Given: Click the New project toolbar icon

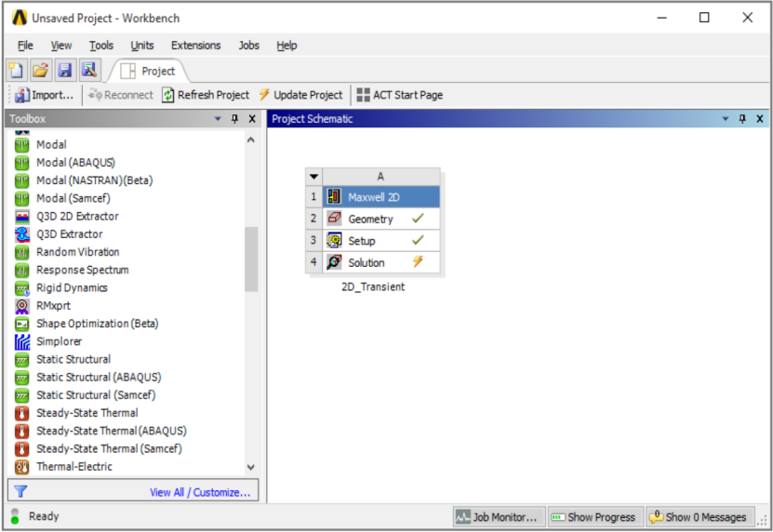Looking at the screenshot, I should 16,70.
